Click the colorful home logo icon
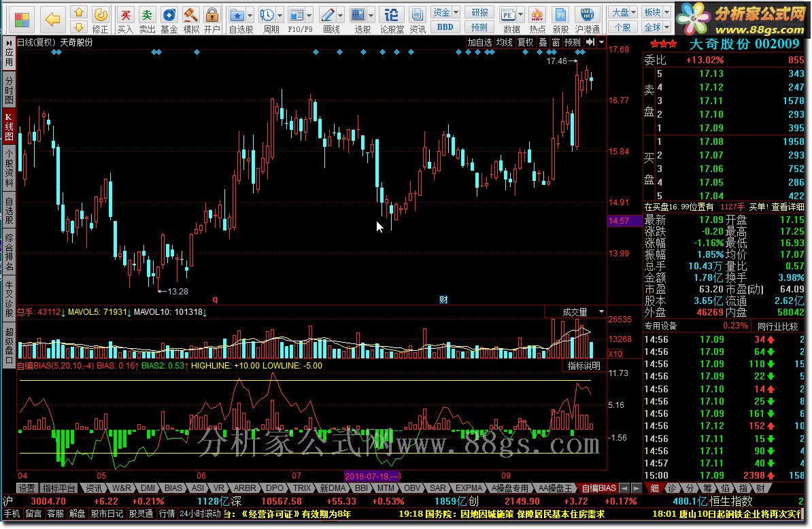812x529 pixels. click(22, 20)
